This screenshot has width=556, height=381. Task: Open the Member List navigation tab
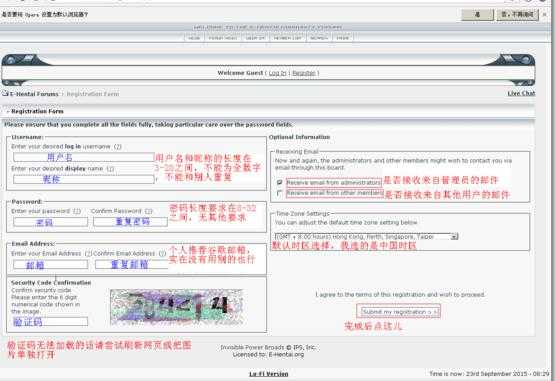[288, 38]
